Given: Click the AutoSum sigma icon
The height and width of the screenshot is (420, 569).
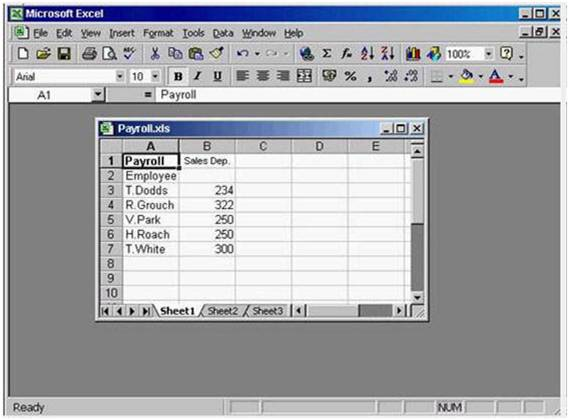Looking at the screenshot, I should click(x=326, y=54).
